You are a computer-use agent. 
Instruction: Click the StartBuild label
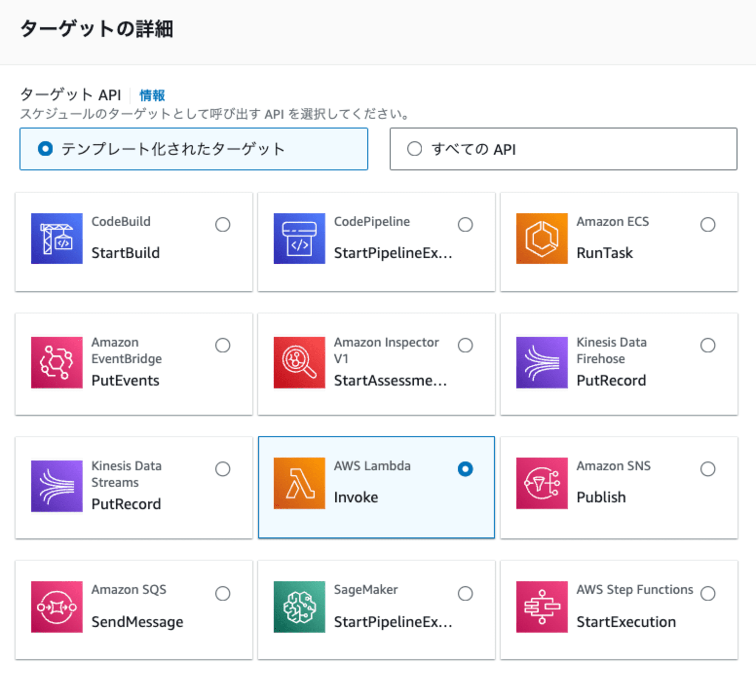(125, 253)
